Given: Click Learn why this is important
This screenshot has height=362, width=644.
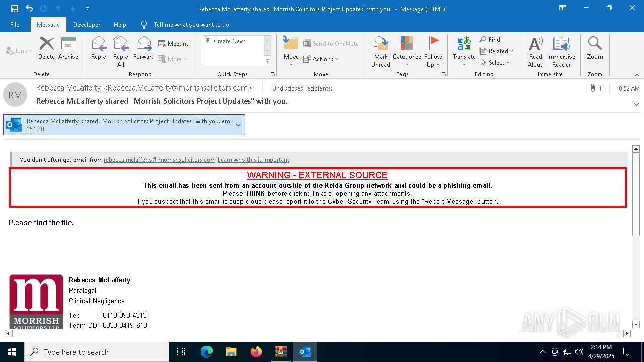Looking at the screenshot, I should 254,160.
